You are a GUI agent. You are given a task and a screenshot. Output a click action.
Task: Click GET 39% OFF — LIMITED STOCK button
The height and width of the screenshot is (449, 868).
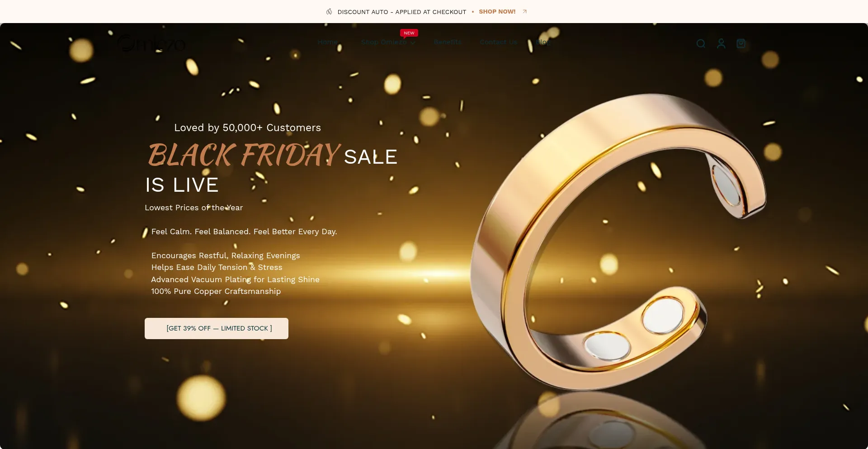point(217,328)
